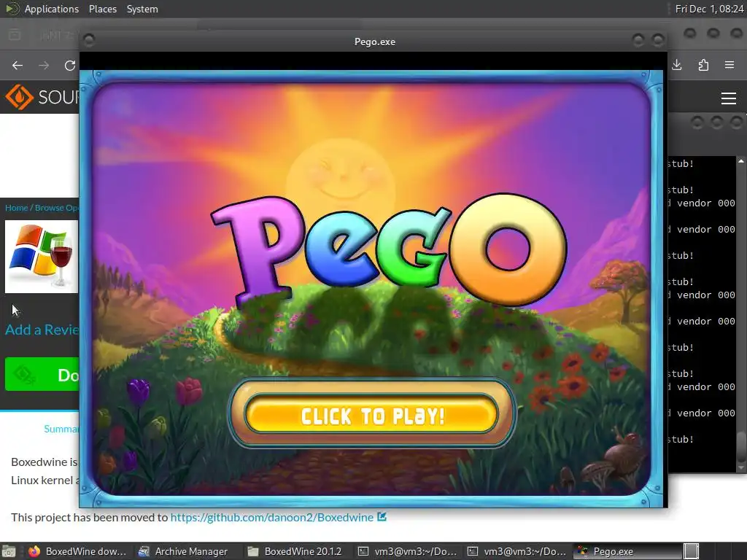Viewport: 747px width, 560px height.
Task: Click the terminal scrollbar's up arrow
Action: click(741, 161)
